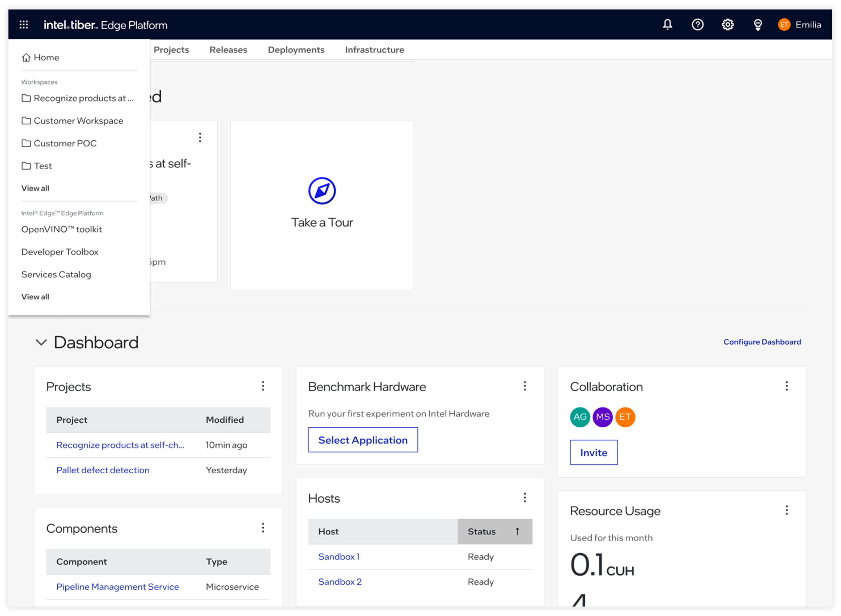This screenshot has width=841, height=616.
Task: Click the 0.1 CUH usage value
Action: point(602,565)
